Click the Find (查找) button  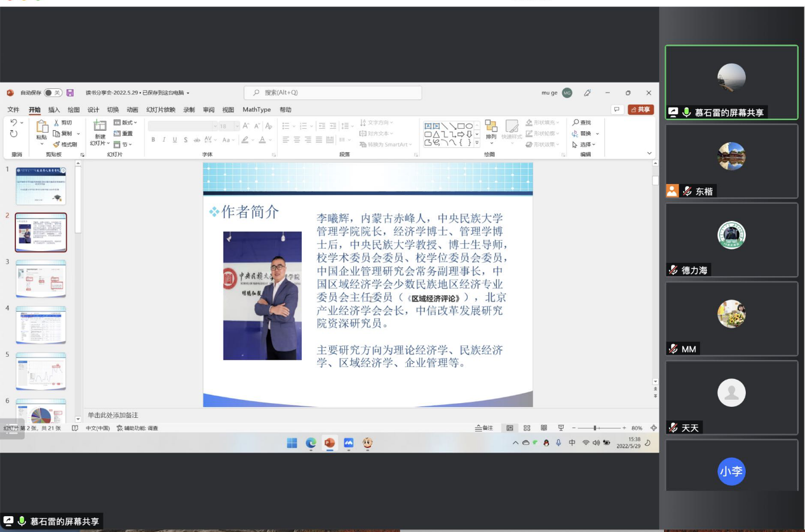[581, 123]
